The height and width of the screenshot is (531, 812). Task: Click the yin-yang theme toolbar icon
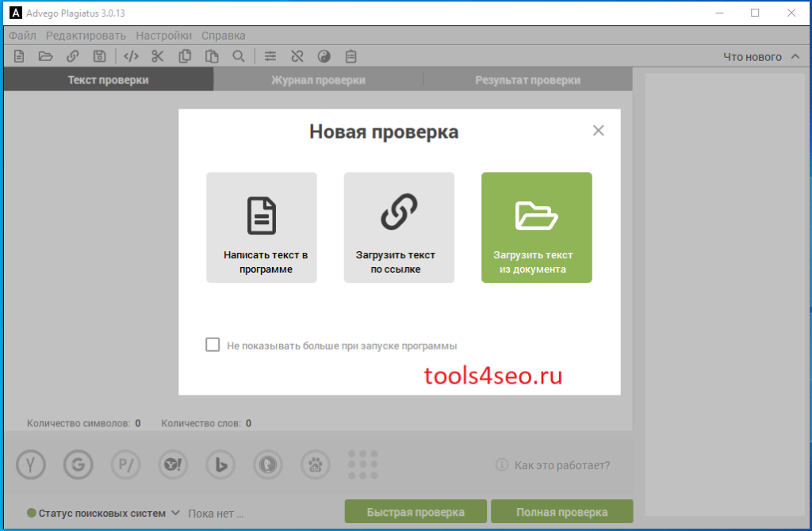[324, 56]
